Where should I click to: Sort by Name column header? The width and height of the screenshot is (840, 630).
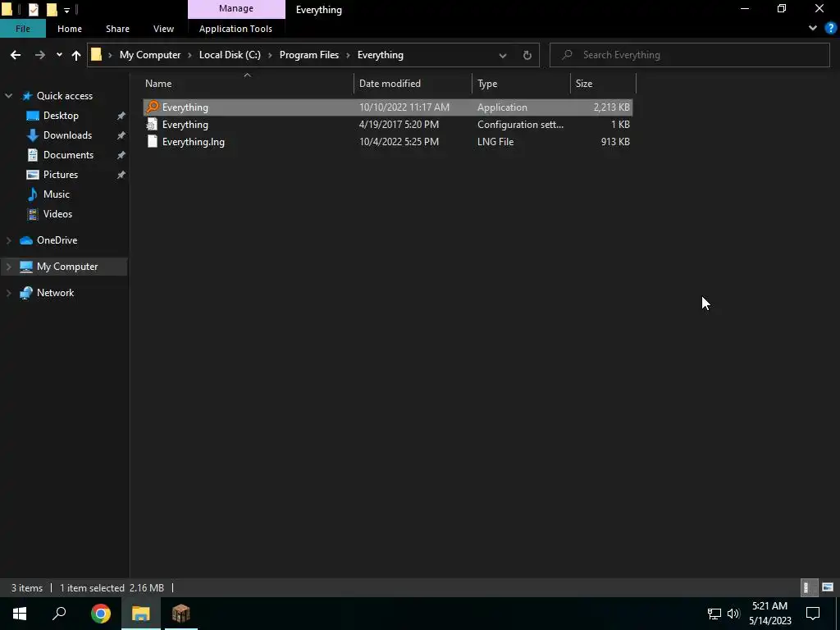[x=247, y=84]
